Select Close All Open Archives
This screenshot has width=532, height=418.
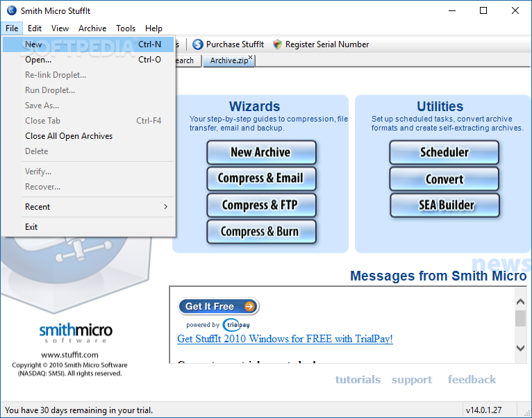tap(88, 136)
